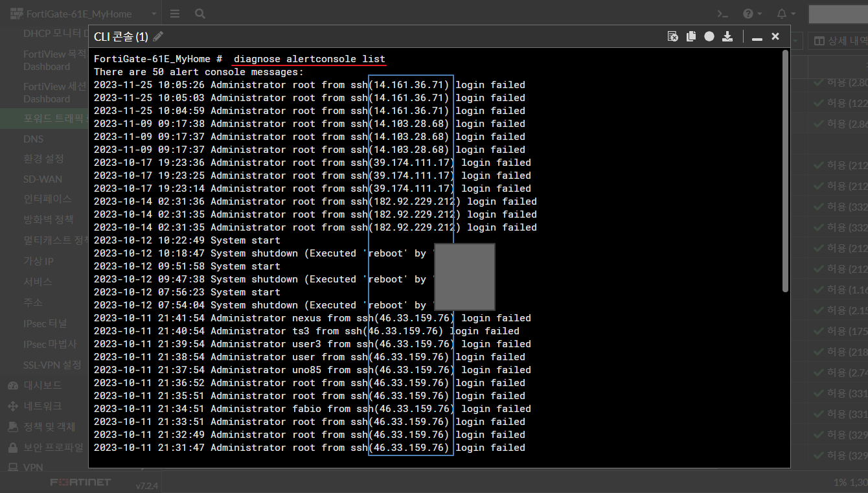
Task: Click '2023-10-12 10:18:47 System shutdown' line
Action: [x=264, y=253]
